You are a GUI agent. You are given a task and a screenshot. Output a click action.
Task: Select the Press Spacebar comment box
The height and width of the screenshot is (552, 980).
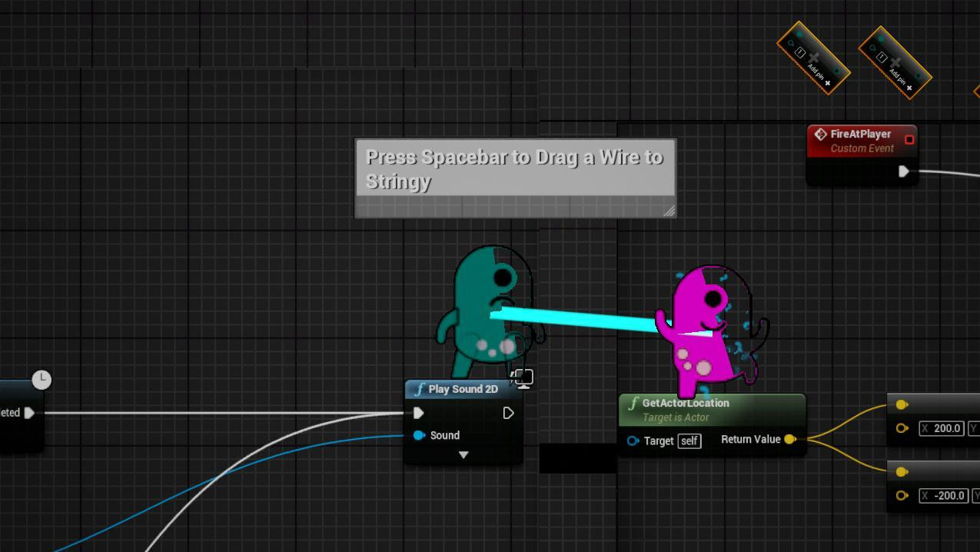coord(515,178)
